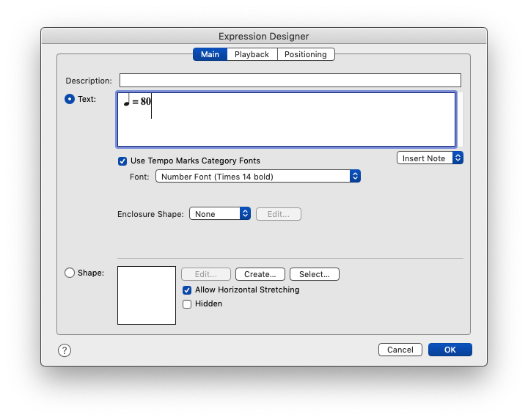Click the OK button
The width and height of the screenshot is (528, 420).
[x=450, y=350]
